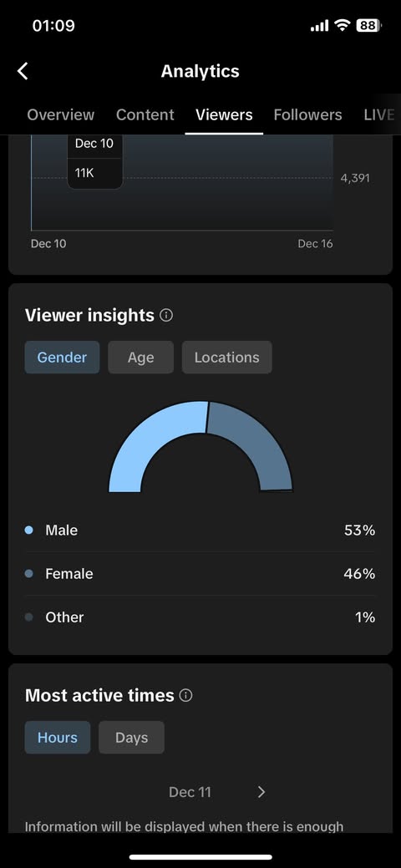Select the Gender filter chip
The image size is (401, 868).
62,357
